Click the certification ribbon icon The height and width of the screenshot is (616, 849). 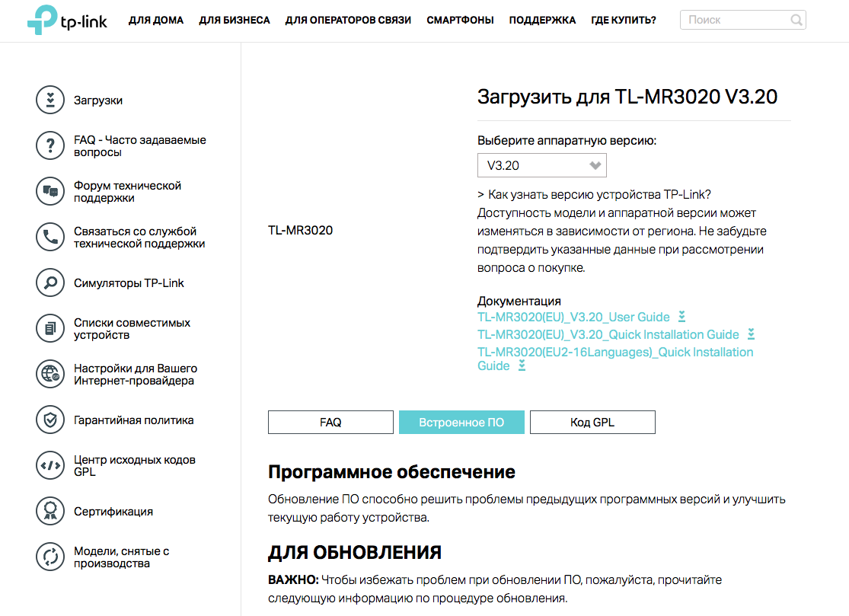pos(50,511)
